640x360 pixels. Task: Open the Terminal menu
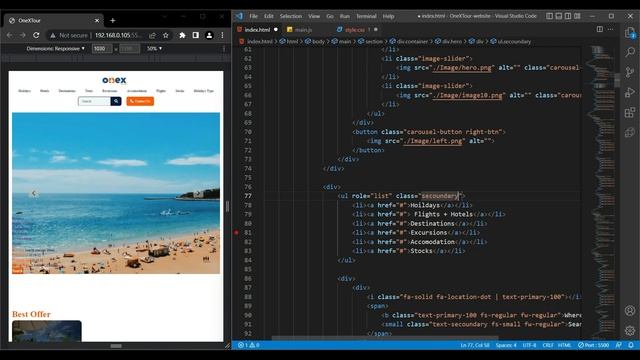(366, 16)
